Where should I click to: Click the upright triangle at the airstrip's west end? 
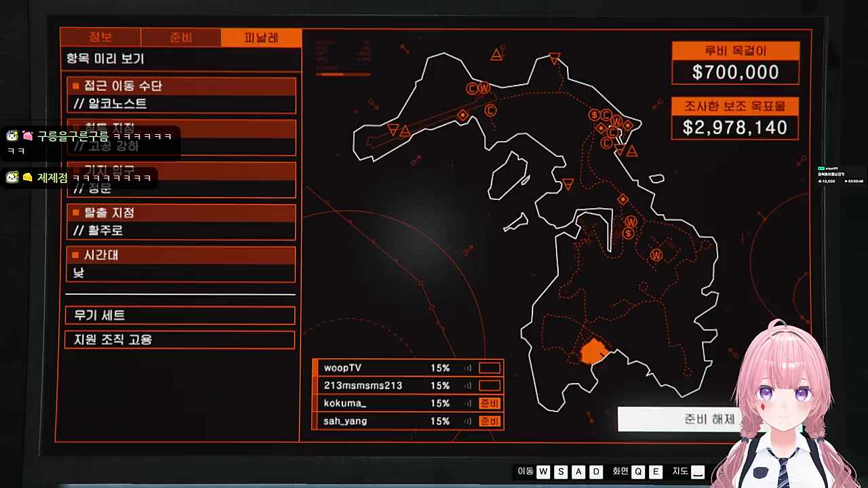(x=405, y=131)
